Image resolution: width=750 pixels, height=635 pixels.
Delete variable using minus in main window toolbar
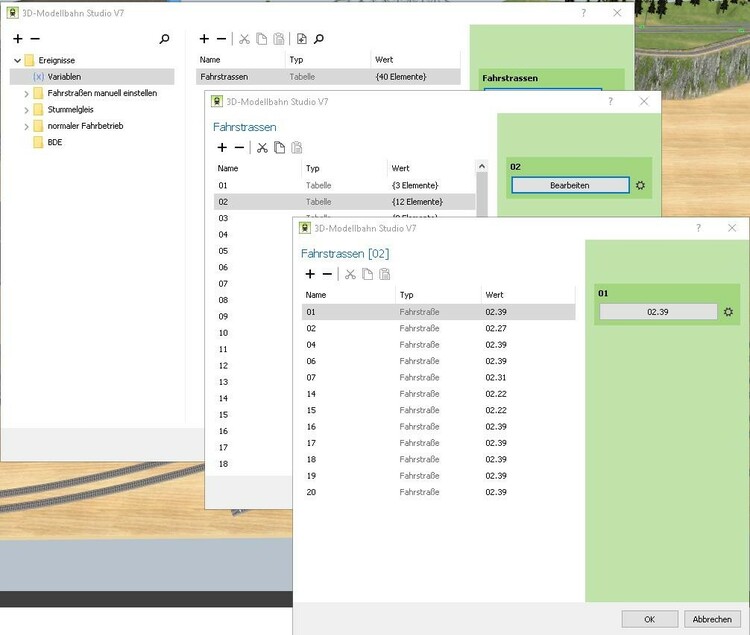pyautogui.click(x=221, y=39)
